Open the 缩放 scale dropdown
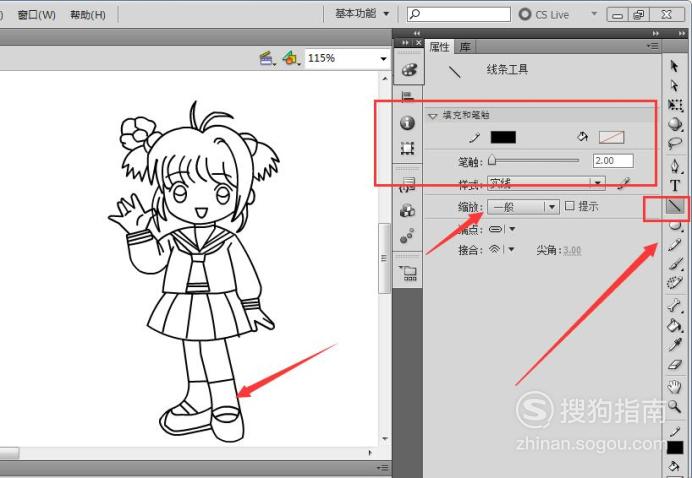 [x=523, y=207]
